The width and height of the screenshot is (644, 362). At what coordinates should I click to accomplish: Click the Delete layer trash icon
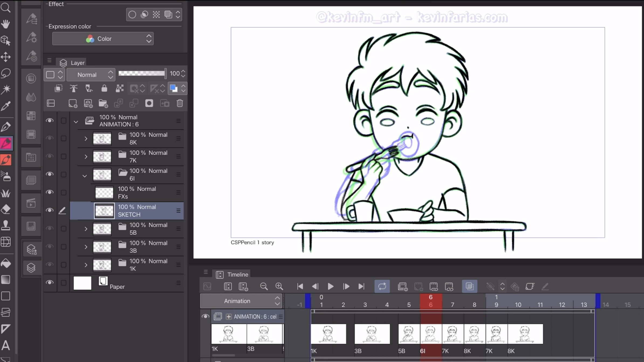[180, 104]
